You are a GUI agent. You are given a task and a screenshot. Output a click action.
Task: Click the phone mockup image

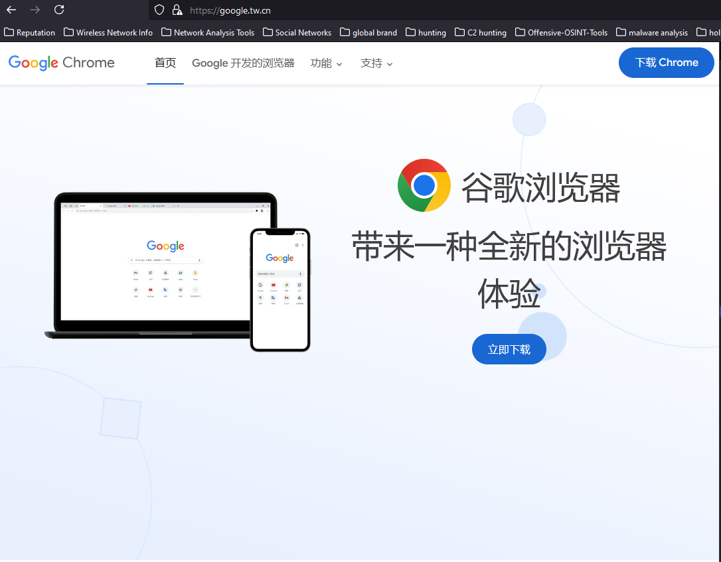(x=280, y=290)
